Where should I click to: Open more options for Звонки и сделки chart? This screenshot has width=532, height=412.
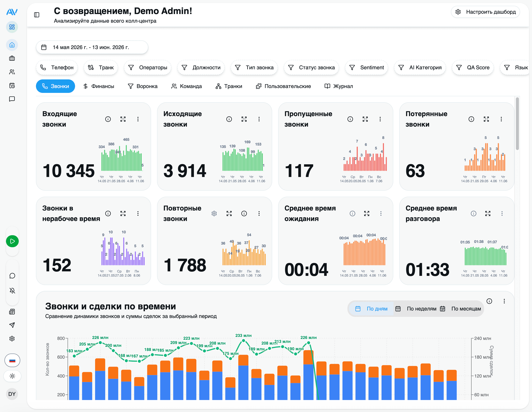point(504,301)
